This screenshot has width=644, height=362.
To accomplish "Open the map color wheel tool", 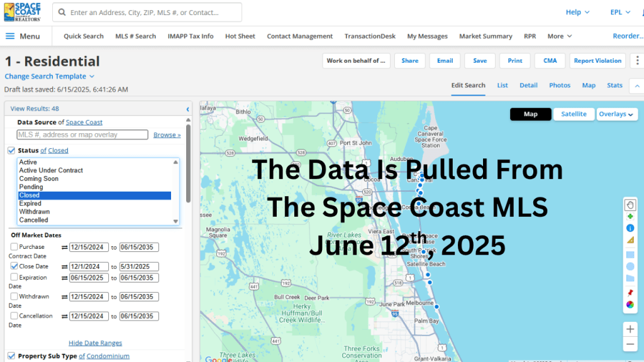I will click(630, 305).
